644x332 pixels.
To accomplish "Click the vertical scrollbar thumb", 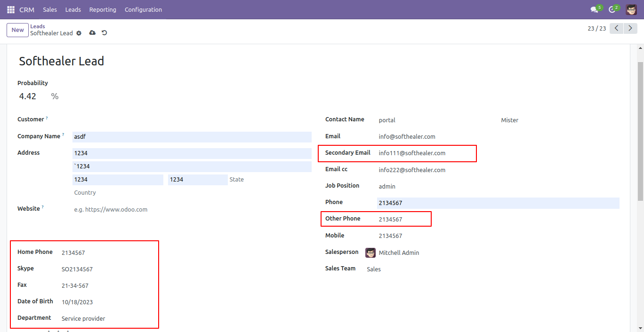I will (640, 132).
